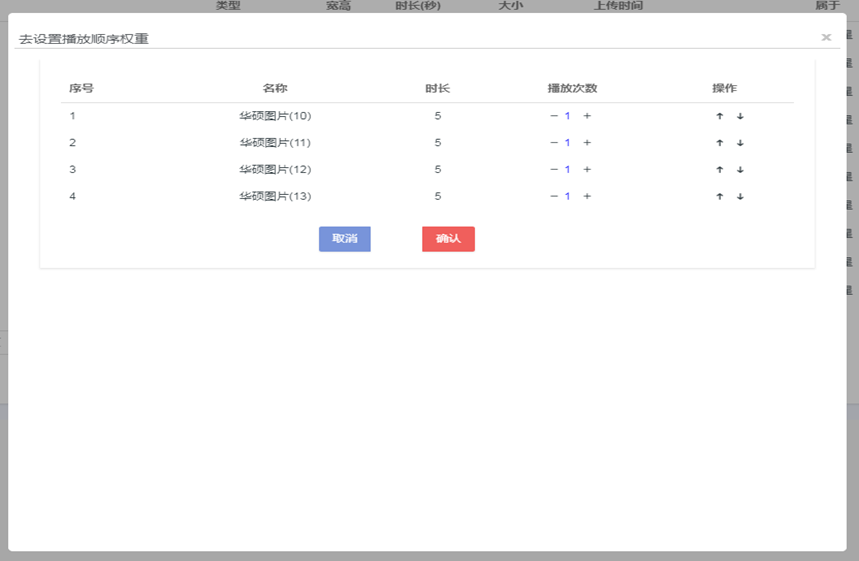Move 华硕图片(12) row up
The image size is (859, 561).
719,170
